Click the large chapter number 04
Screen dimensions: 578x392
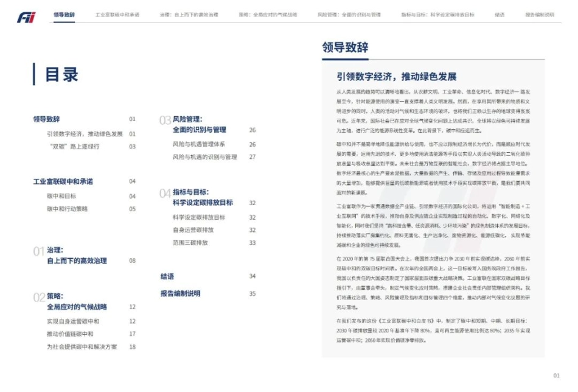coord(165,194)
